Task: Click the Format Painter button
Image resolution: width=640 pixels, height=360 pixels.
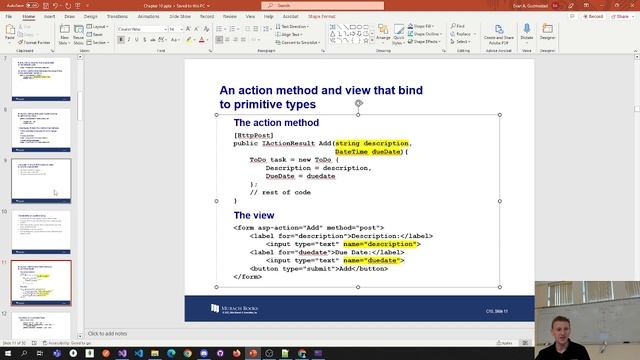Action: 34,42
